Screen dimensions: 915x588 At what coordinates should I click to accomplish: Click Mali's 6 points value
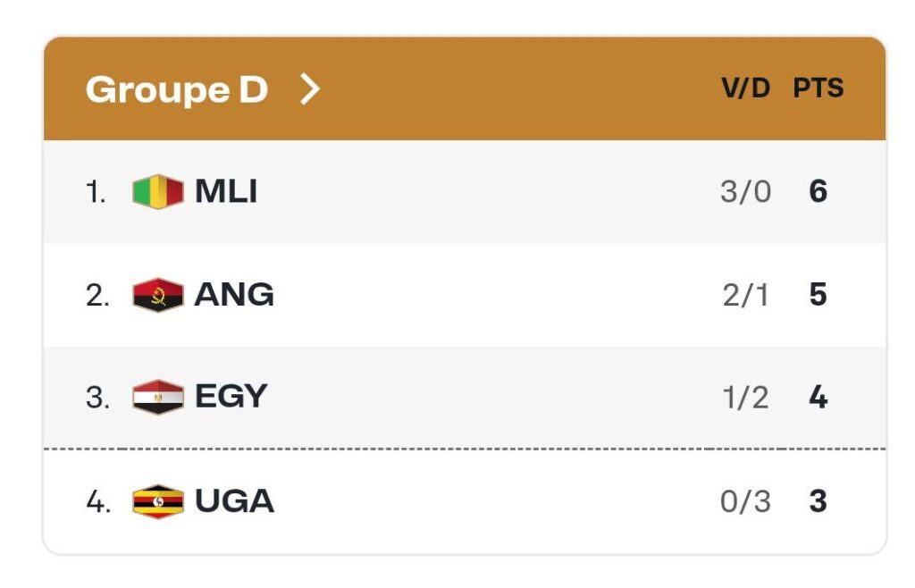pos(818,192)
